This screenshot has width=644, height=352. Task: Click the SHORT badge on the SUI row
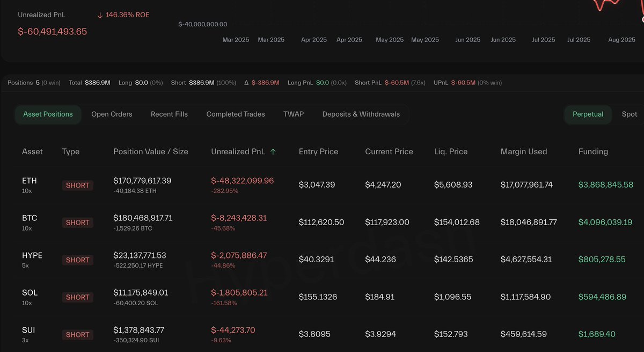click(77, 334)
